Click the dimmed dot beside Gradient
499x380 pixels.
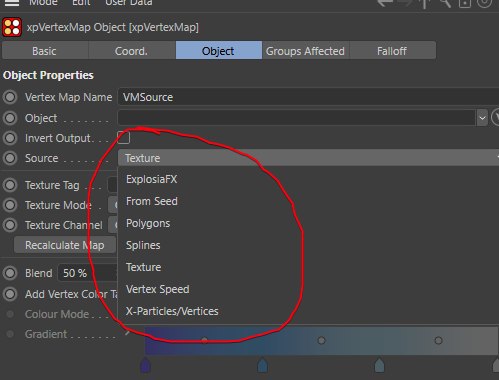(x=10, y=334)
